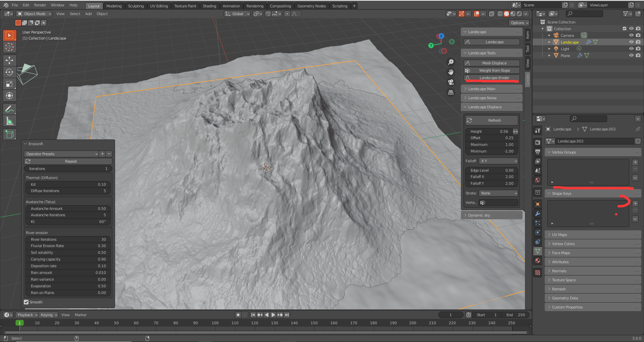Open the Render properties tab
Viewport: 644px width, 342px height.
538,142
